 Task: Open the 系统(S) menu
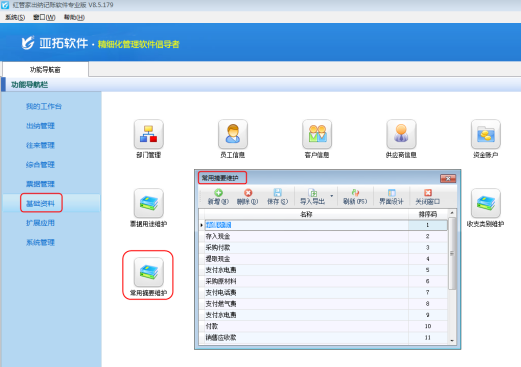(x=15, y=17)
